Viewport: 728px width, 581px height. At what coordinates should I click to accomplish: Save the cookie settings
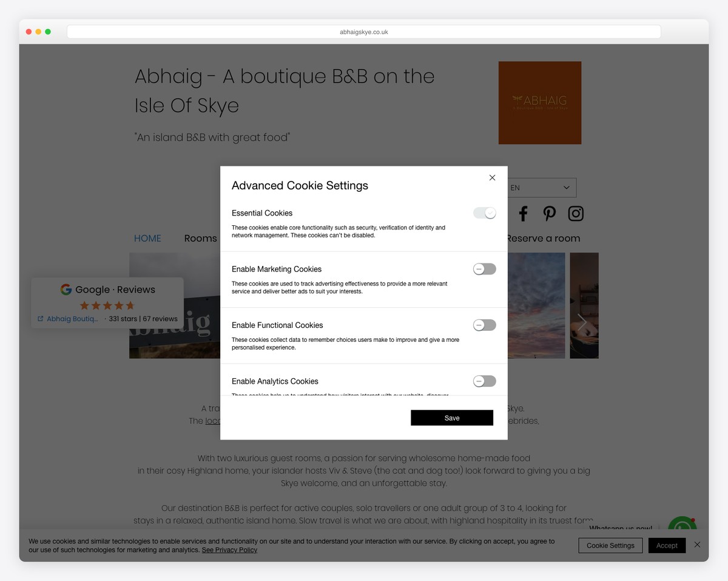451,418
